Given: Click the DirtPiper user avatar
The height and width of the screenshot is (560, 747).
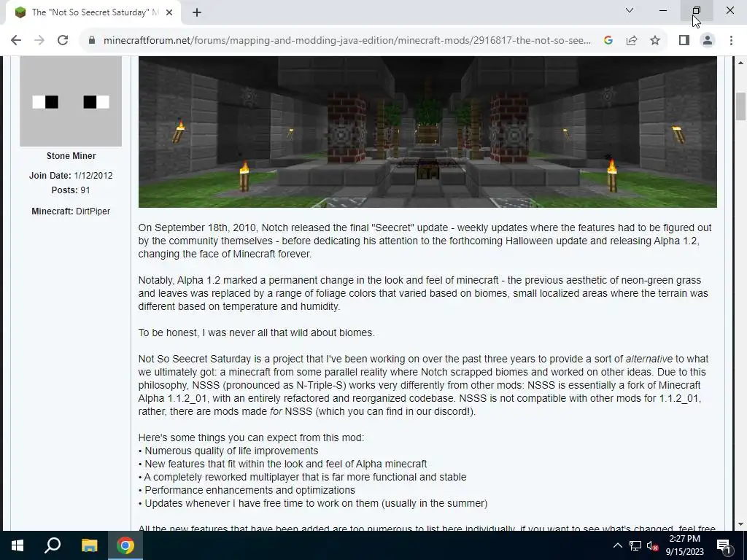Looking at the screenshot, I should [71, 101].
